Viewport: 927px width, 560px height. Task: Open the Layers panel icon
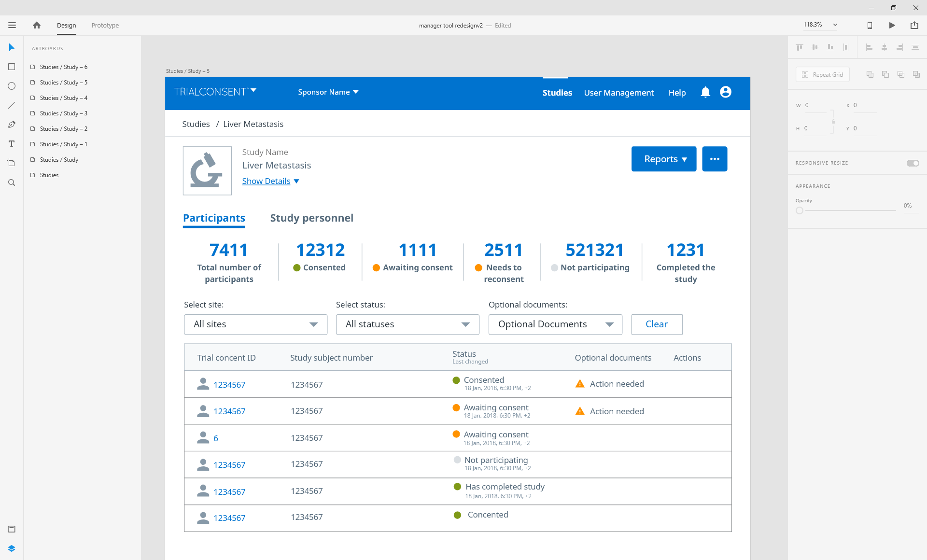click(12, 548)
